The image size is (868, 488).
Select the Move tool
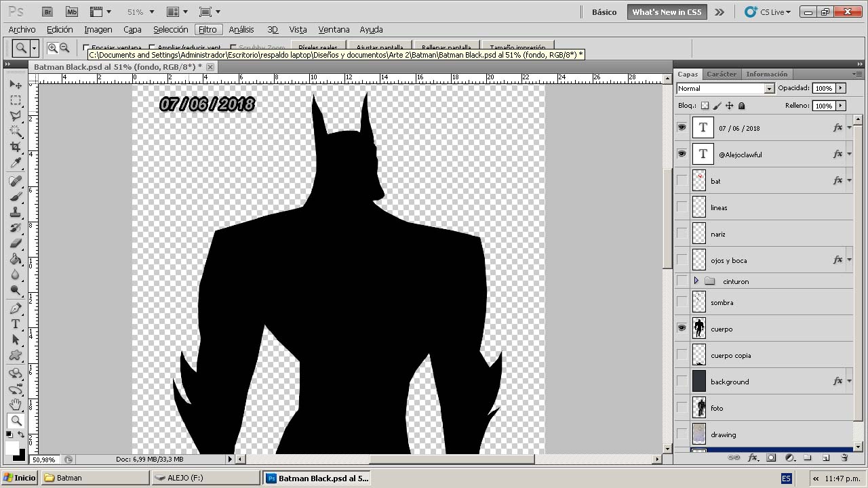coord(16,85)
